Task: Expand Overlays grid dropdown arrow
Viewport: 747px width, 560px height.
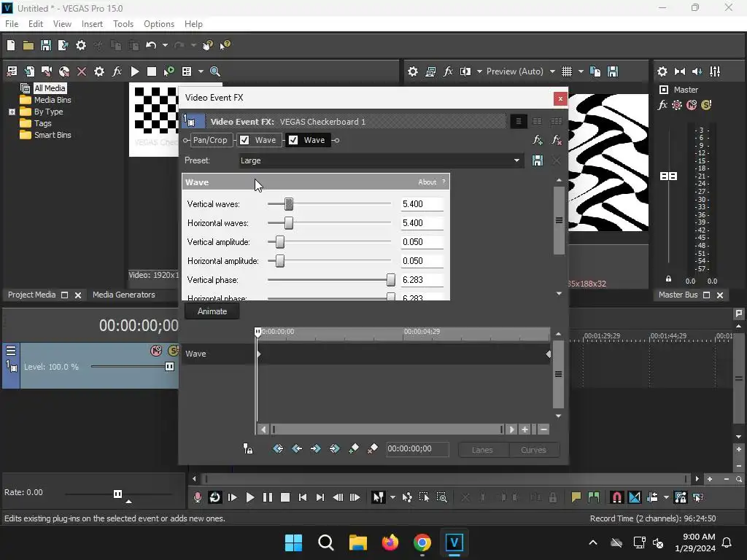Action: (x=581, y=71)
